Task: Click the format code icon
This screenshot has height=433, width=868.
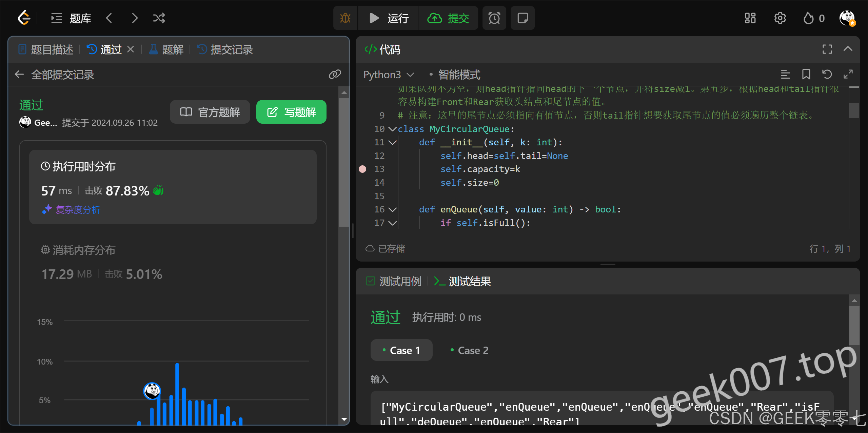Action: (x=785, y=74)
